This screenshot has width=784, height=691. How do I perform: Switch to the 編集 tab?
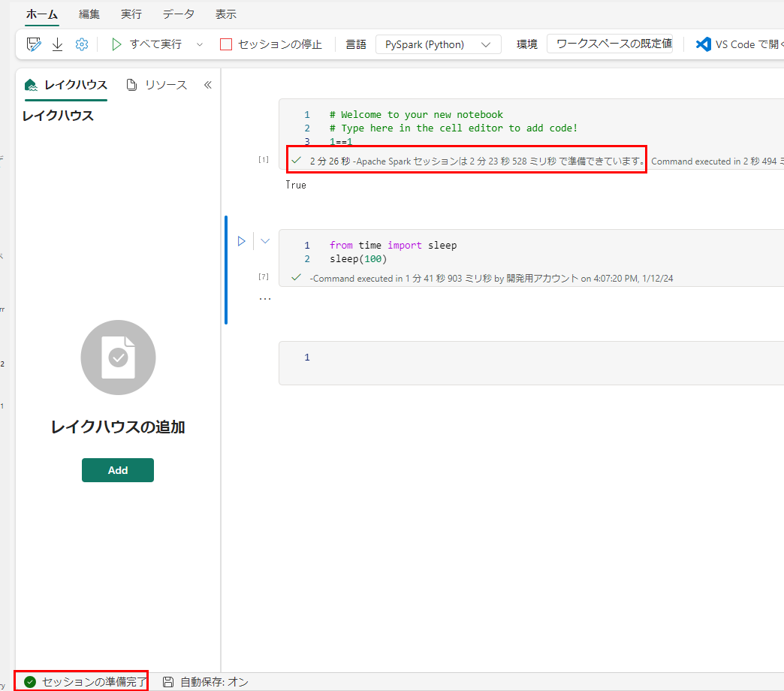click(89, 14)
